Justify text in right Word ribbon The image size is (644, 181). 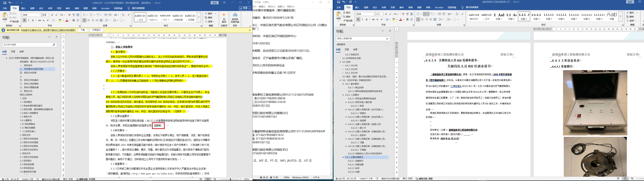(x=431, y=19)
